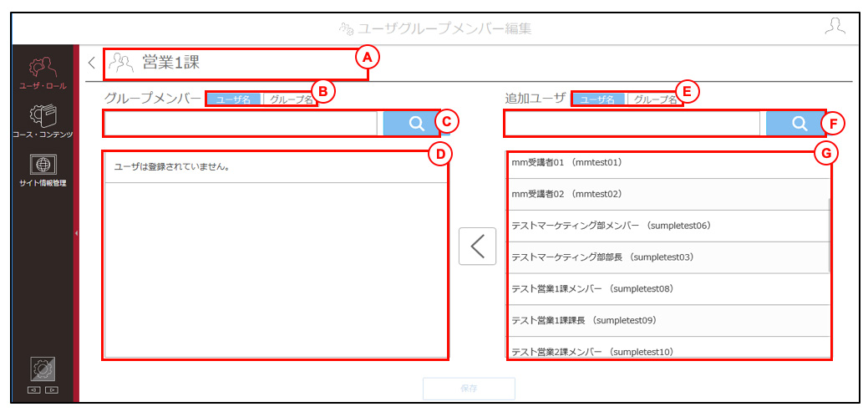Toggle 追加ユーザ filter to グループ名
Viewport: 868px width, 412px height.
(x=654, y=99)
